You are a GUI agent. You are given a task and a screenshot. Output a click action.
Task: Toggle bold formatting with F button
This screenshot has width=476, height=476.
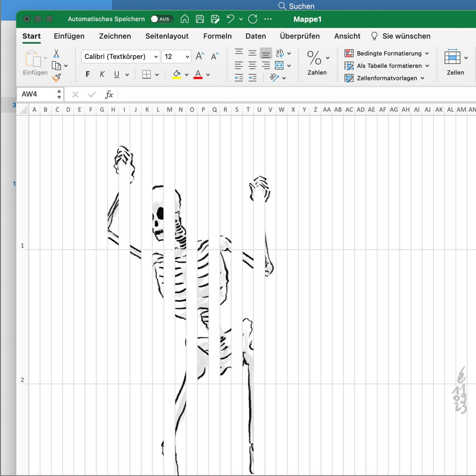(88, 74)
